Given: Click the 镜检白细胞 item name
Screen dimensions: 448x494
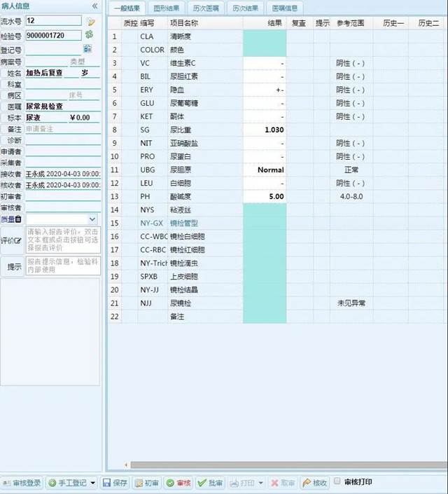Looking at the screenshot, I should (x=188, y=237).
